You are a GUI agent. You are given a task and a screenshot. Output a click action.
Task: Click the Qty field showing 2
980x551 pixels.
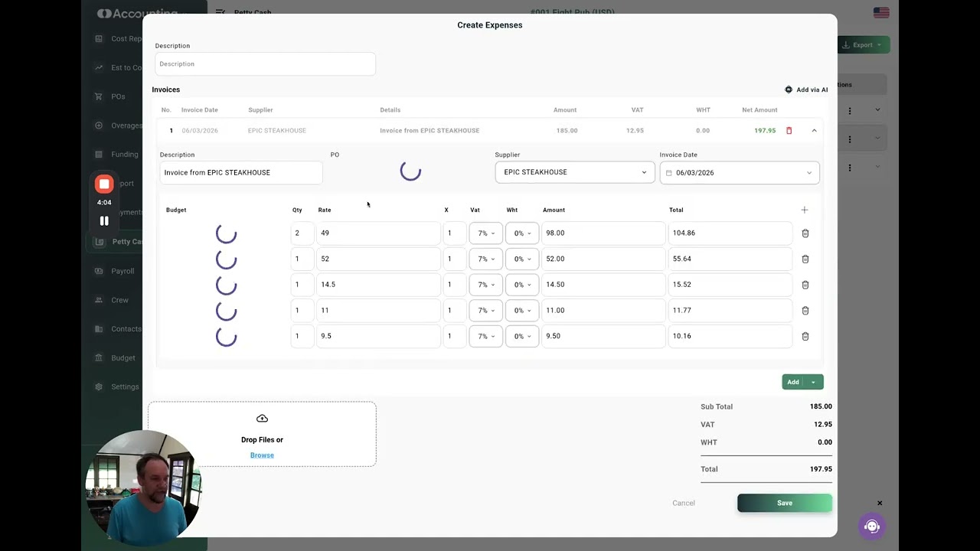point(302,233)
